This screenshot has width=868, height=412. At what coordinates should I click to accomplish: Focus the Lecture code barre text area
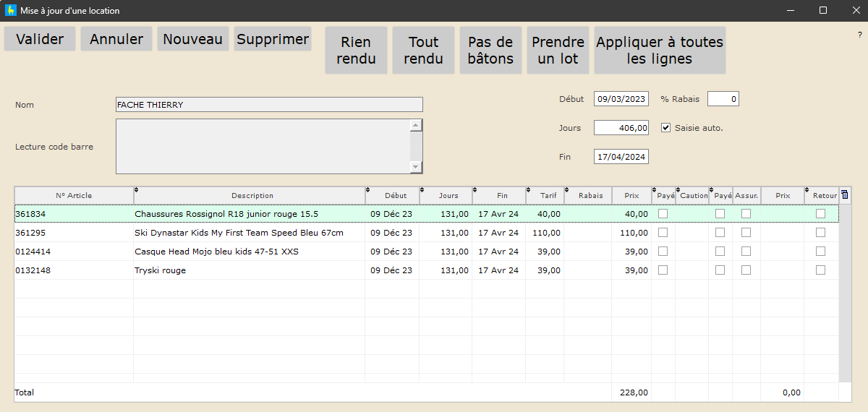click(263, 146)
